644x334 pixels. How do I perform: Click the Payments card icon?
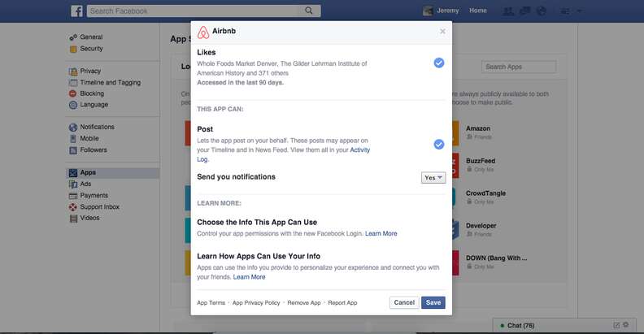click(x=73, y=196)
